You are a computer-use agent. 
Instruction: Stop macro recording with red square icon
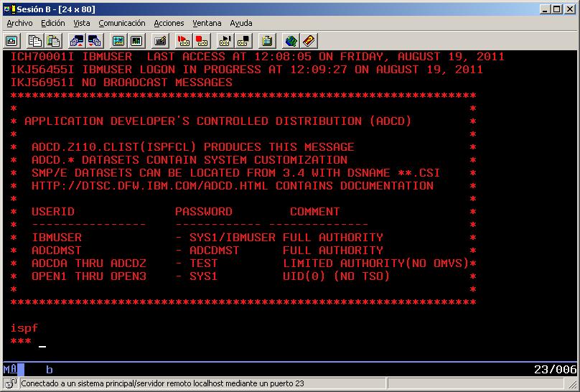pos(202,41)
